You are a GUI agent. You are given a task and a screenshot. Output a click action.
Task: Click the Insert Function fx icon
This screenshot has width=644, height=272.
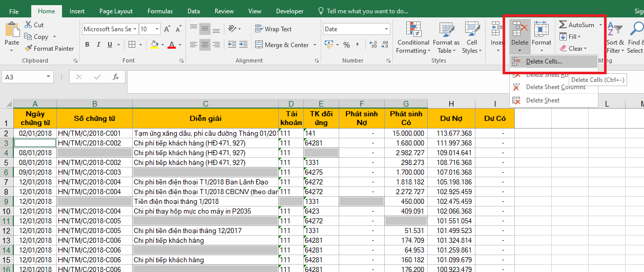(116, 77)
